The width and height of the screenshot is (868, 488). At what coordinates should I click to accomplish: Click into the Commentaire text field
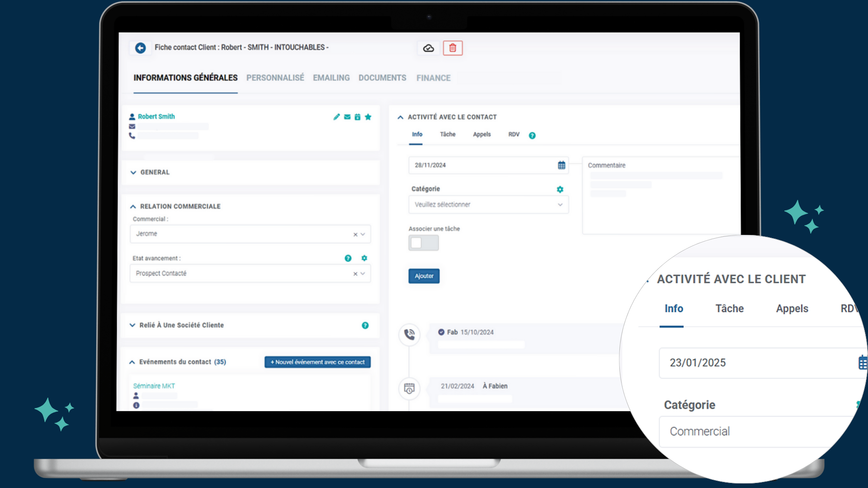[660, 199]
